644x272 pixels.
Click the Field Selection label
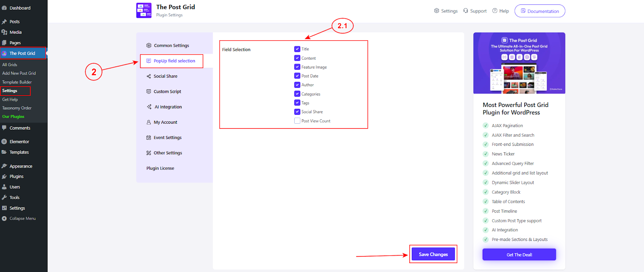point(236,50)
